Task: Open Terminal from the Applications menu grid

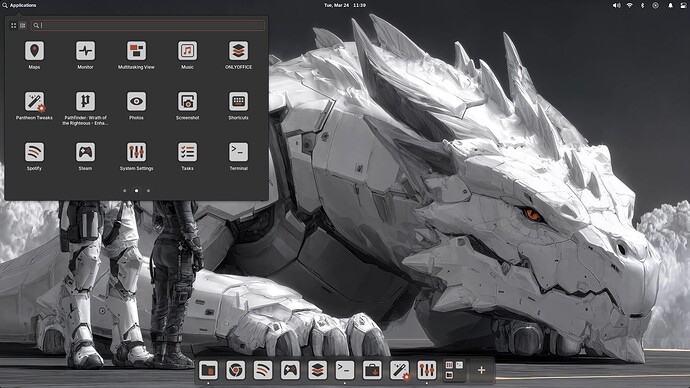Action: [x=239, y=156]
